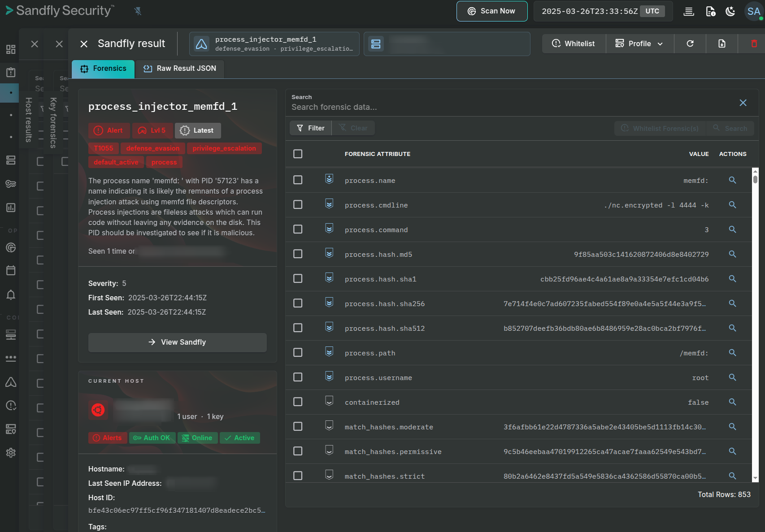Click the red delete trash icon
This screenshot has width=765, height=532.
tap(754, 43)
